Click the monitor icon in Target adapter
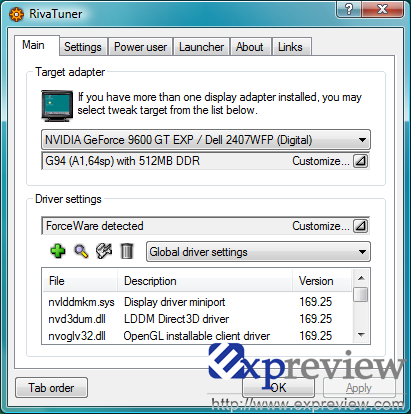 pyautogui.click(x=57, y=106)
